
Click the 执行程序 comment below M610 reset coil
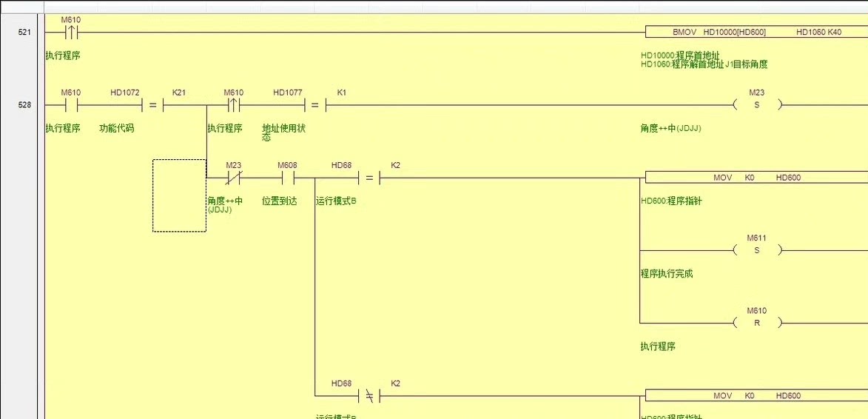point(658,346)
